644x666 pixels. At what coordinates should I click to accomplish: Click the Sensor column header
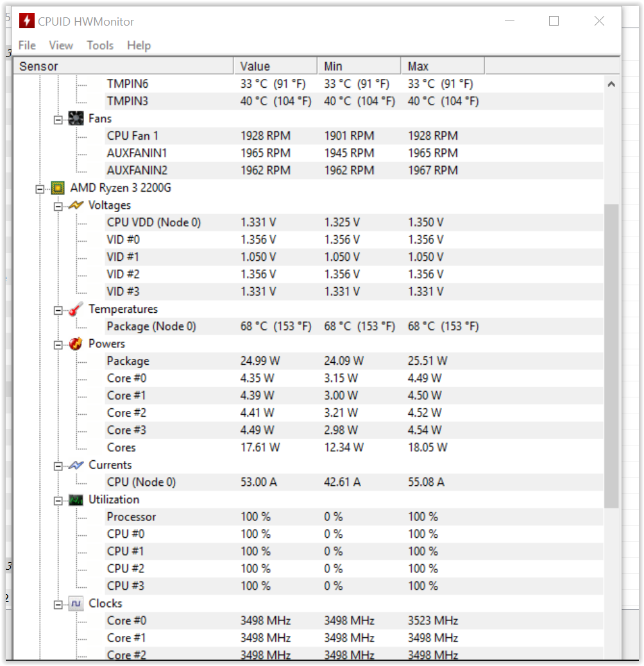123,66
